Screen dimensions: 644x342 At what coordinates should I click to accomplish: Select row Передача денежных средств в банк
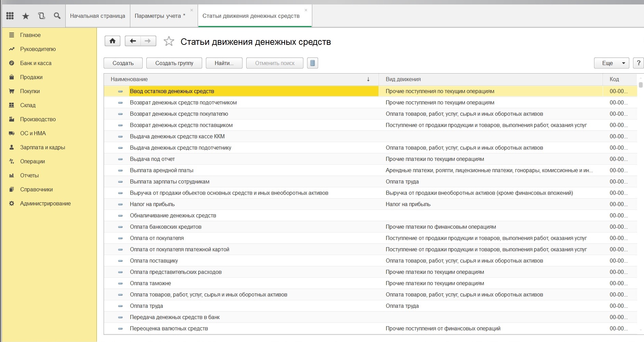click(370, 317)
